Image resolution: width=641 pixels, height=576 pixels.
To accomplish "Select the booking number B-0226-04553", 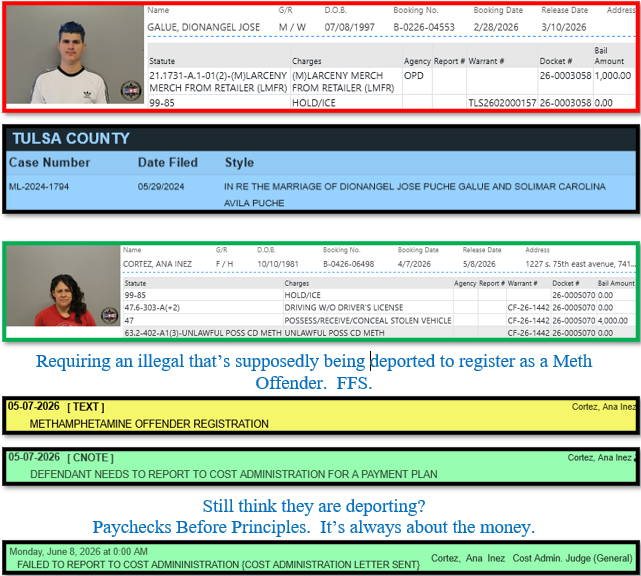I will click(x=424, y=27).
